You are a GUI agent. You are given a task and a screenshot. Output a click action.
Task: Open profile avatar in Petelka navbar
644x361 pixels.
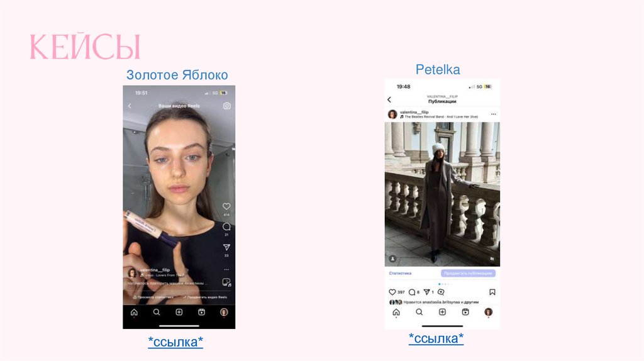tap(488, 312)
